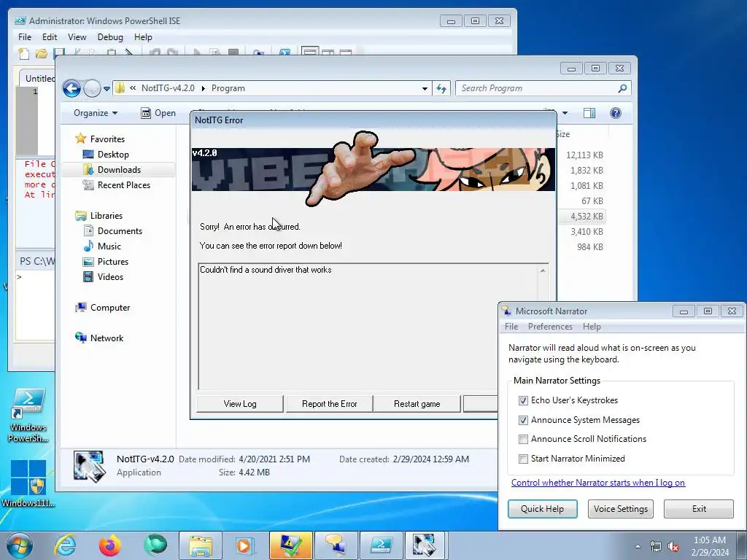The image size is (747, 560).
Task: Open File menu in PowerShell ISE
Action: click(25, 37)
